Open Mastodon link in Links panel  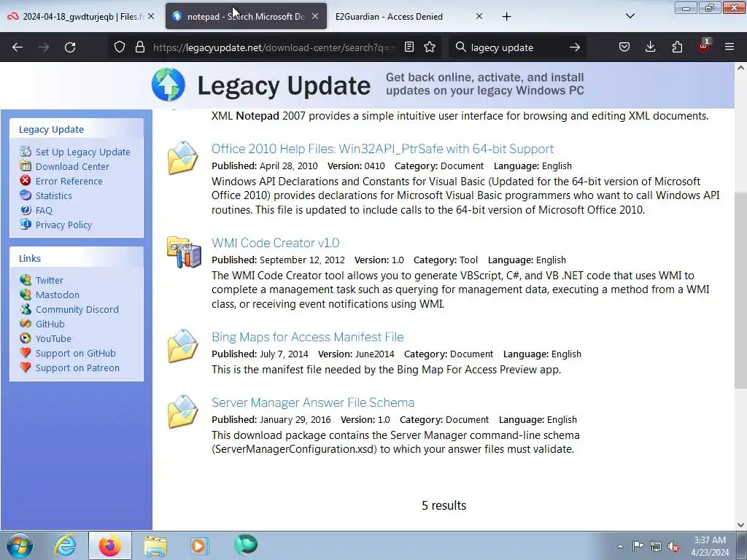point(57,295)
